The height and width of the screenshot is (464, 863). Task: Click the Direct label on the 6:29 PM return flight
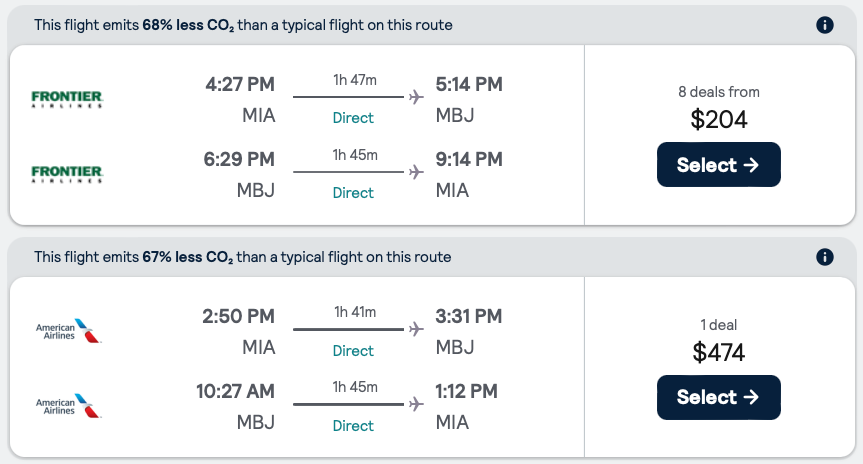[353, 193]
